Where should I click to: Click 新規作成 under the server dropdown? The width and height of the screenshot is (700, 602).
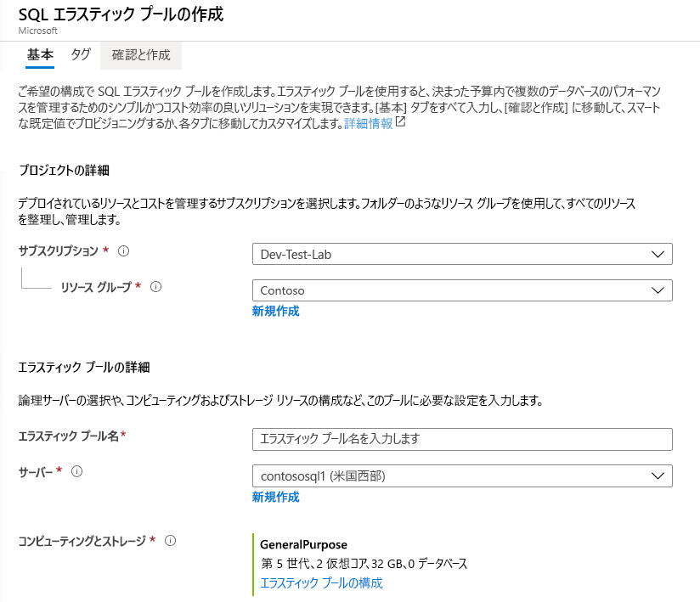(x=275, y=497)
